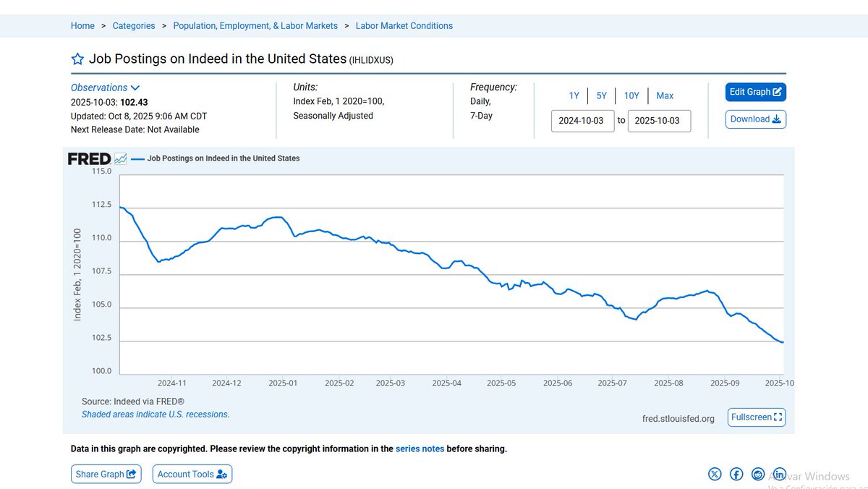Open the chart in Fullscreen
The height and width of the screenshot is (489, 868).
point(757,417)
